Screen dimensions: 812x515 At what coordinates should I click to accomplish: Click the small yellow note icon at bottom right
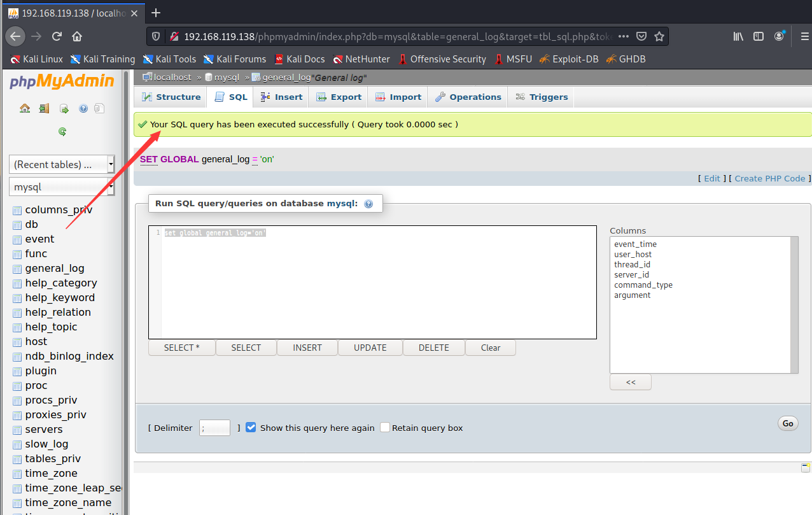(806, 468)
